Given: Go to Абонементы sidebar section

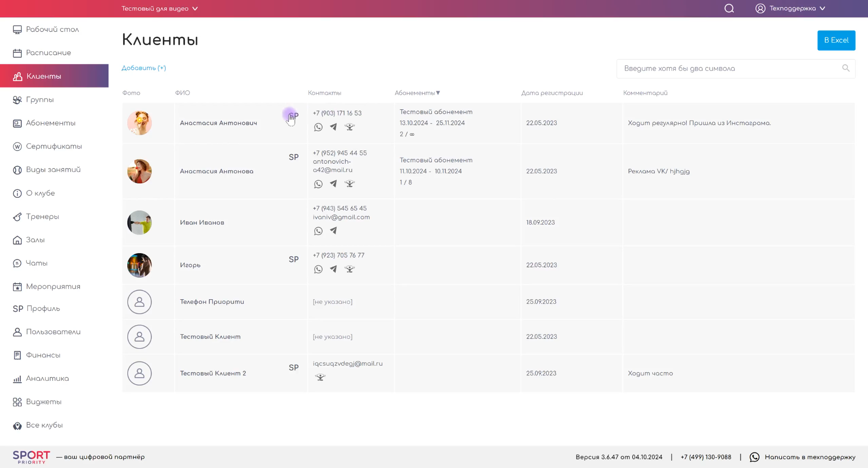Looking at the screenshot, I should (50, 123).
